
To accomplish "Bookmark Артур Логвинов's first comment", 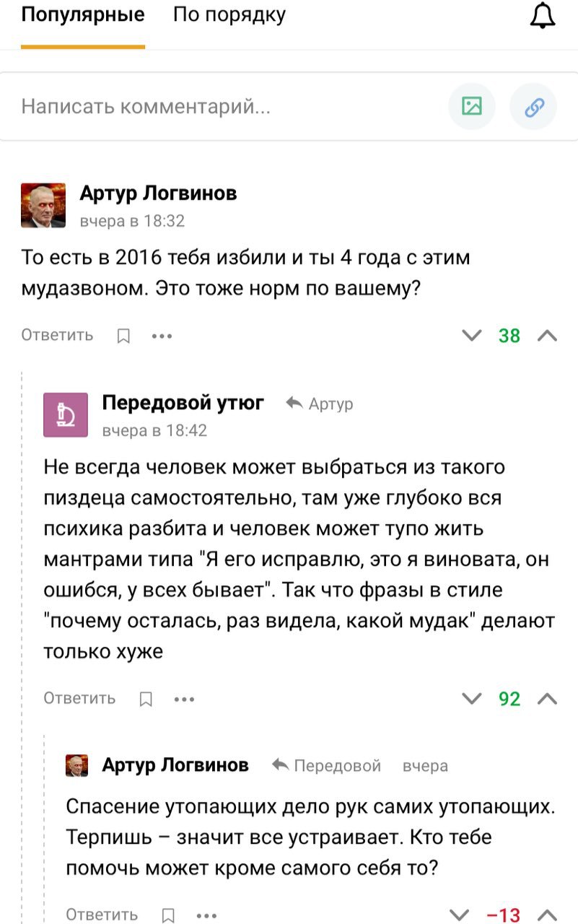I will [x=123, y=336].
